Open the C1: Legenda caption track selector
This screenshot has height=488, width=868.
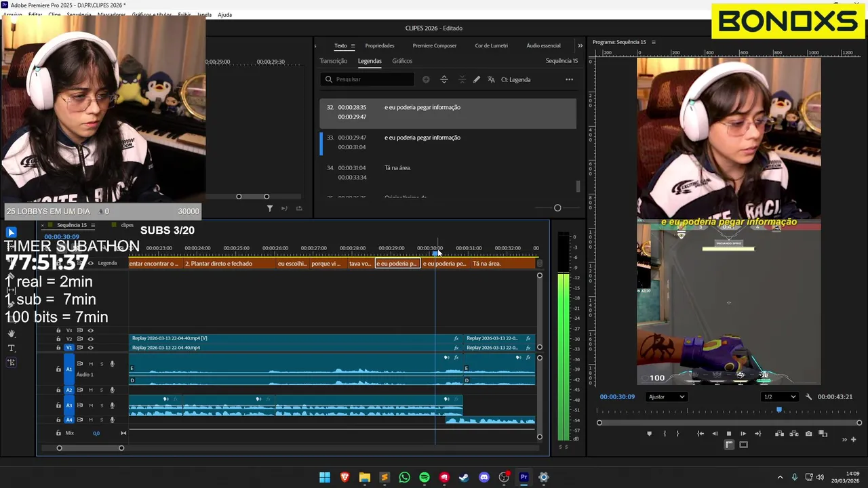coord(515,79)
